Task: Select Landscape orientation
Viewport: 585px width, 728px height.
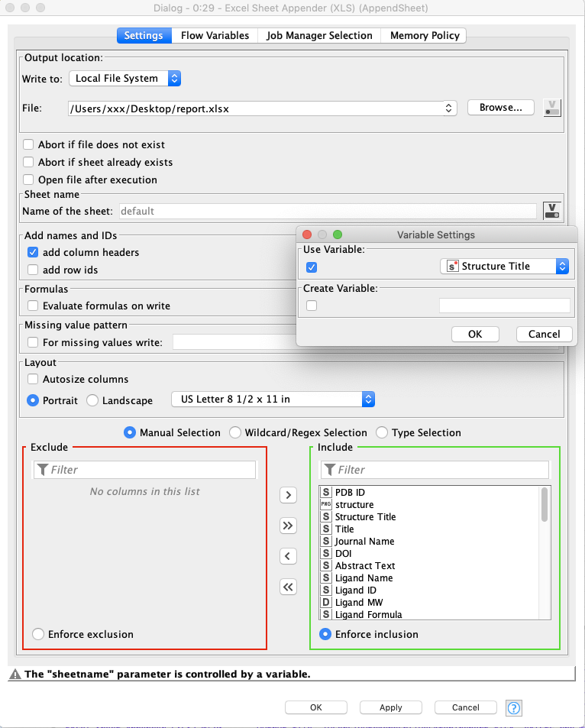Action: [92, 400]
